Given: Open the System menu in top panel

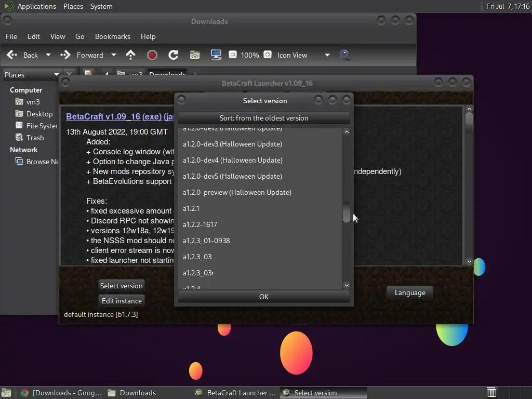Looking at the screenshot, I should coord(101,6).
